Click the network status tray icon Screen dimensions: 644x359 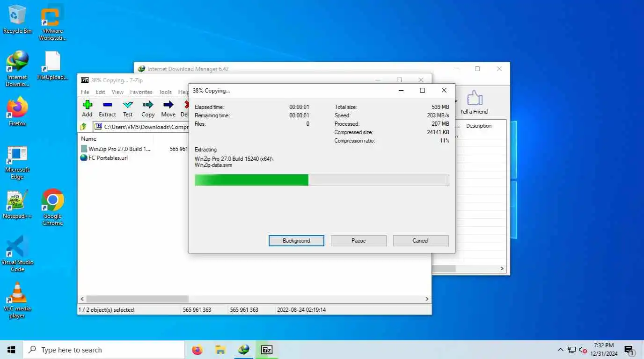pos(571,350)
